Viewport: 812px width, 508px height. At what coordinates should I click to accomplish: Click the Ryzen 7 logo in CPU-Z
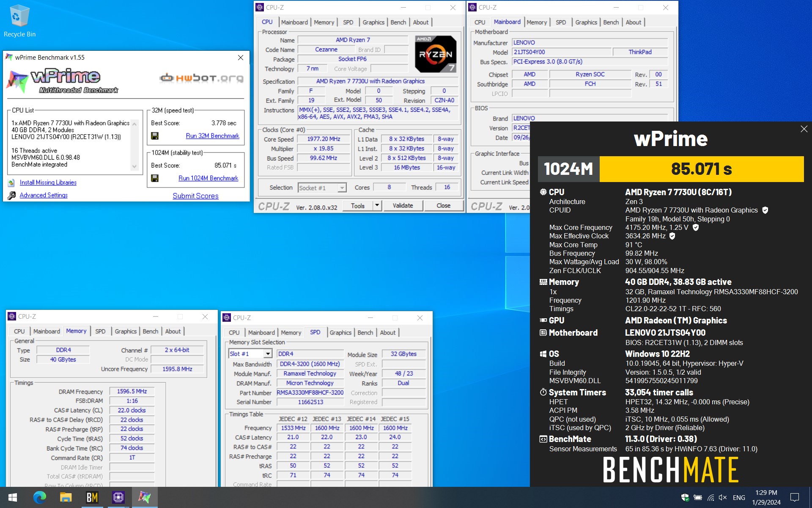[x=436, y=54]
